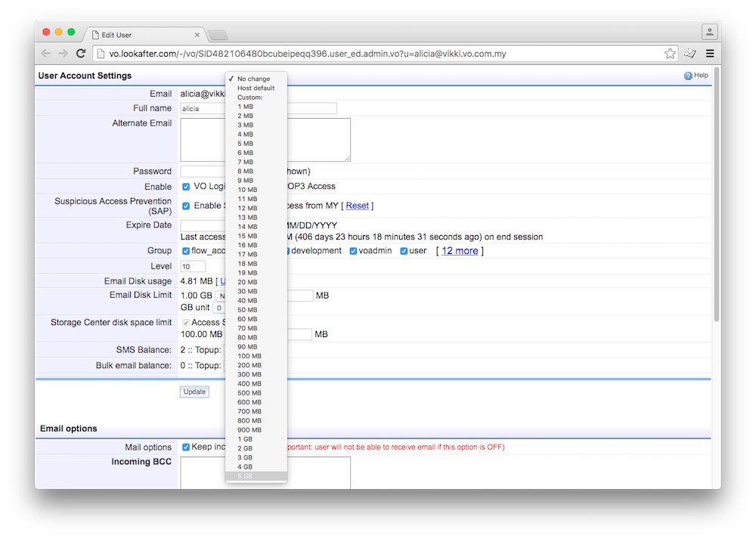Pick 15 MB from the dropdown
756x539 pixels.
coord(256,236)
